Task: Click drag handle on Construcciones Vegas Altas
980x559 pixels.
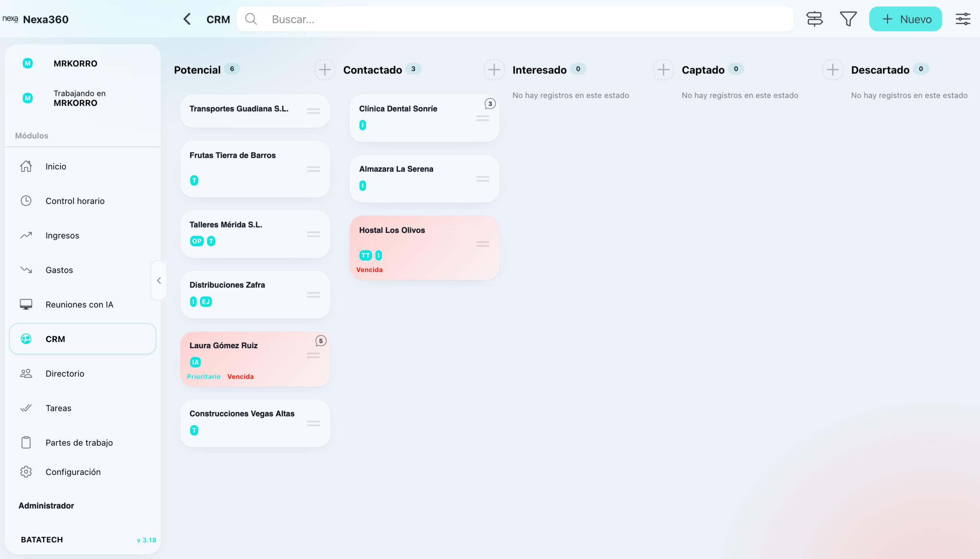Action: (314, 423)
